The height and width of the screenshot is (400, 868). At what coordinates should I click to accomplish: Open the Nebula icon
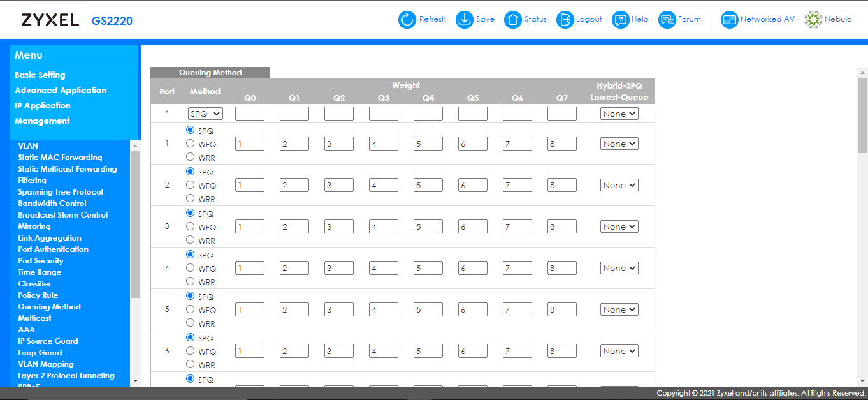point(813,20)
